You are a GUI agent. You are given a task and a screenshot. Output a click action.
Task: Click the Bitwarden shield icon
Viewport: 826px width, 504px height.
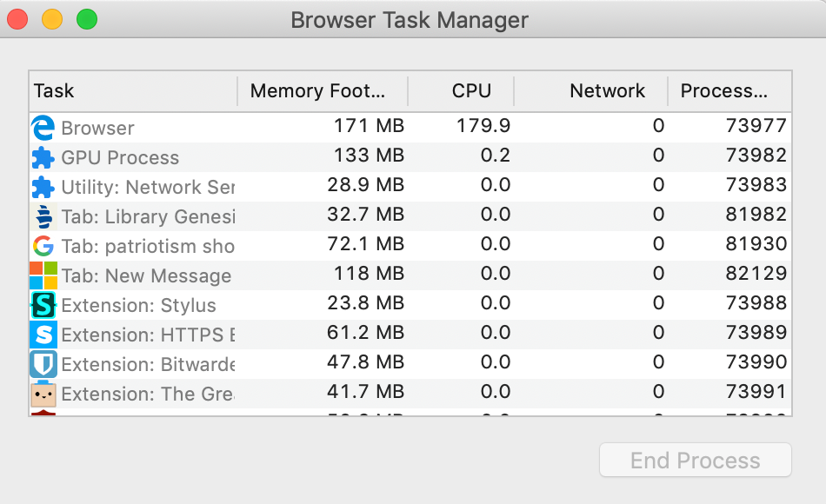(x=41, y=364)
